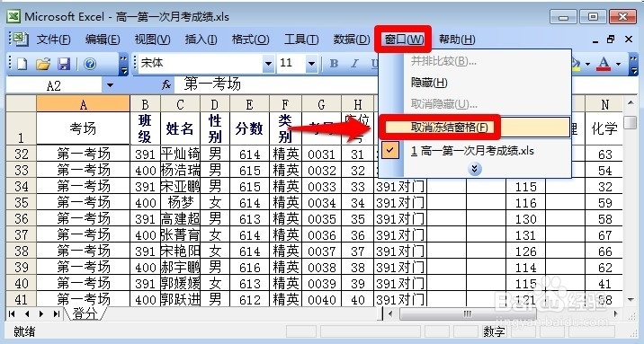Expand standard toolbar options chevron
The width and height of the screenshot is (644, 344).
(123, 64)
